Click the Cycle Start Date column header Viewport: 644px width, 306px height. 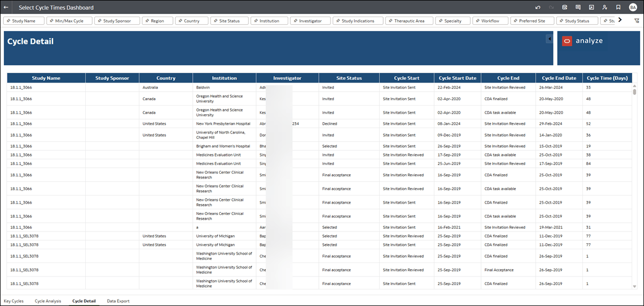(x=458, y=78)
